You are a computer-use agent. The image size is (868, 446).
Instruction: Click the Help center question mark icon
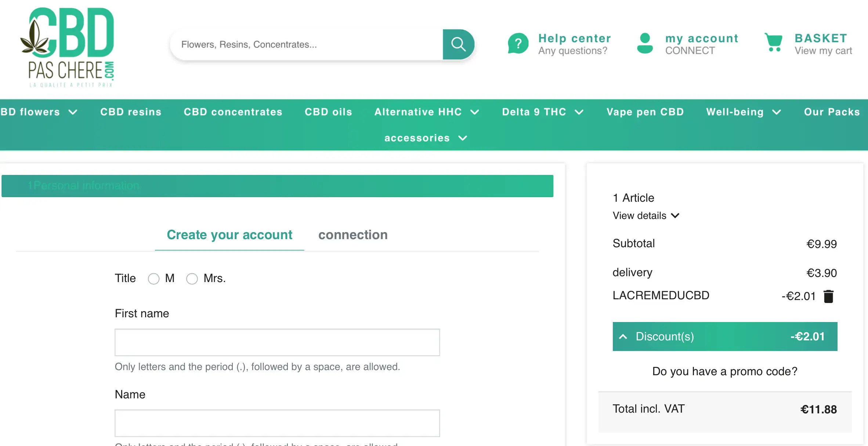[x=518, y=44]
